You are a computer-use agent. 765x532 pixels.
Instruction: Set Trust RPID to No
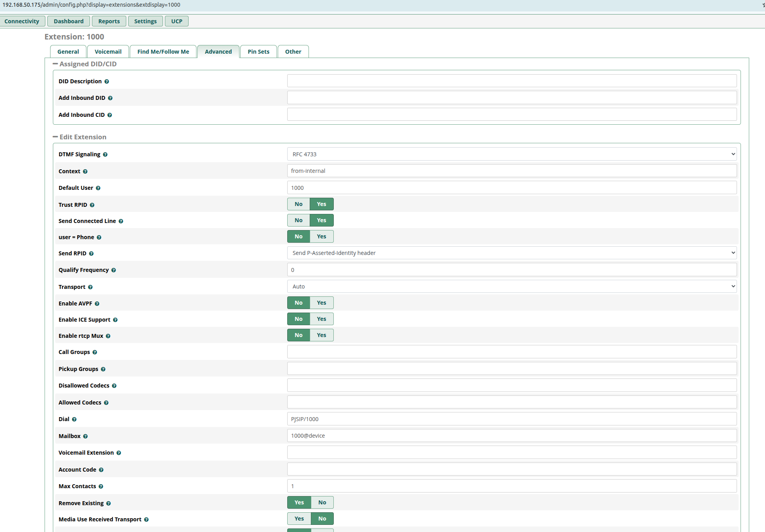tap(299, 204)
